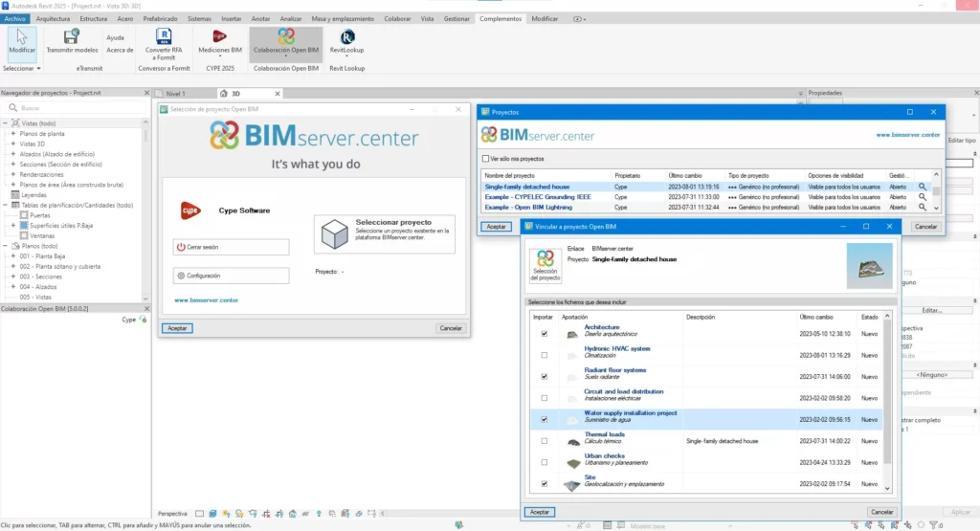Viewport: 980px width, 531px height.
Task: Click the Site contribution icon
Action: tap(572, 485)
